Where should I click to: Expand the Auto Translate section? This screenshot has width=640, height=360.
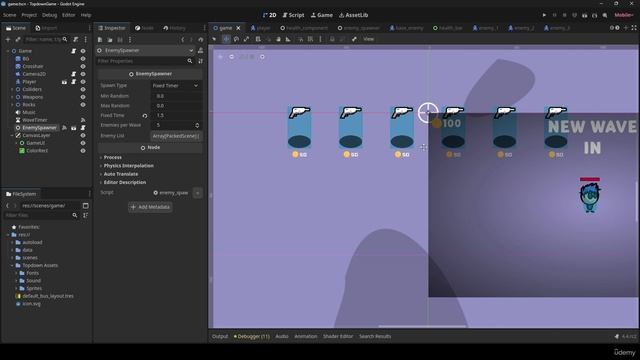pyautogui.click(x=120, y=174)
